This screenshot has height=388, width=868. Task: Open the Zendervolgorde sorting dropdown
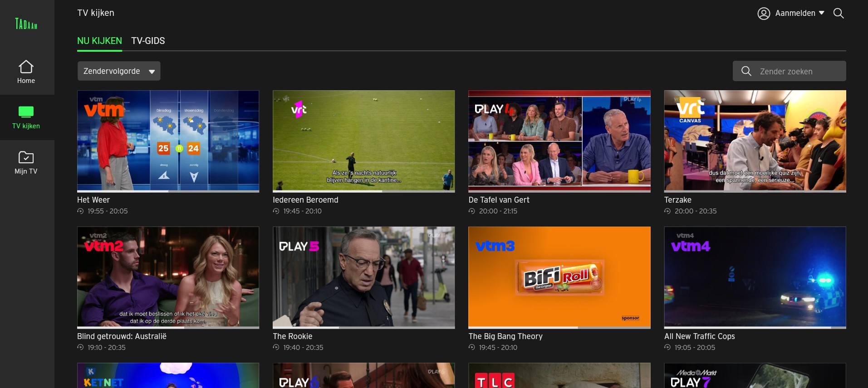tap(119, 71)
